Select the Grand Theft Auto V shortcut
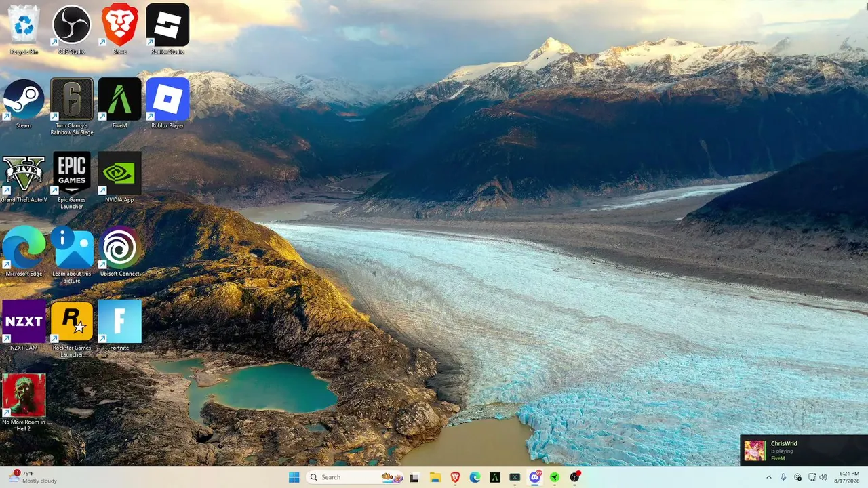 (x=24, y=178)
